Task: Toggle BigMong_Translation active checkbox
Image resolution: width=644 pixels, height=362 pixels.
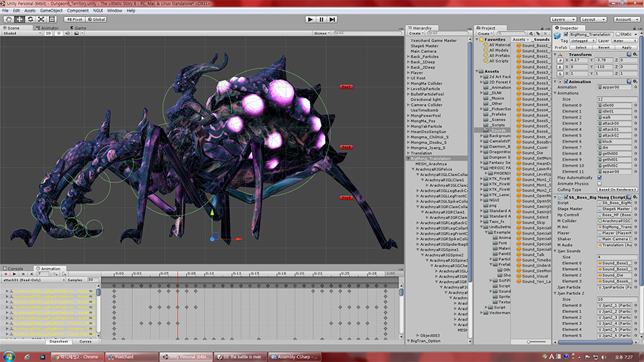Action: (x=566, y=34)
